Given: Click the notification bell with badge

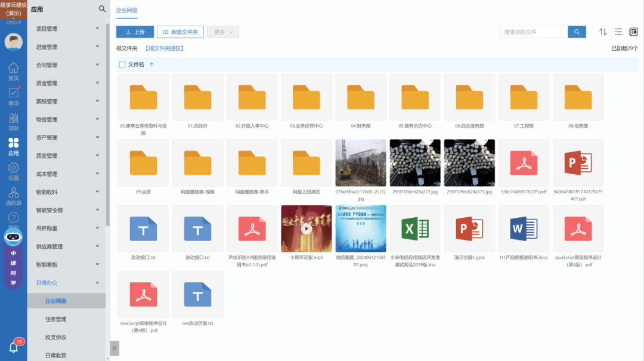Looking at the screenshot, I should (14, 347).
